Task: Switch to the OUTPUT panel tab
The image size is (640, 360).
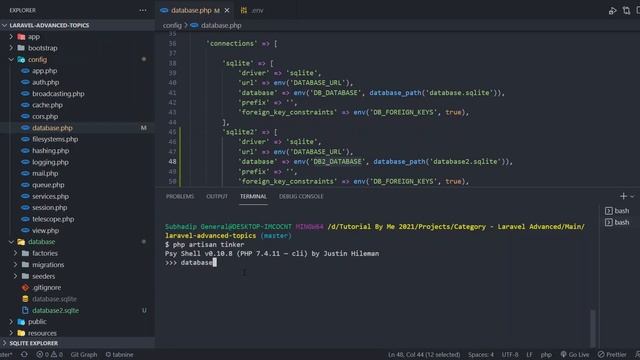Action: point(217,197)
